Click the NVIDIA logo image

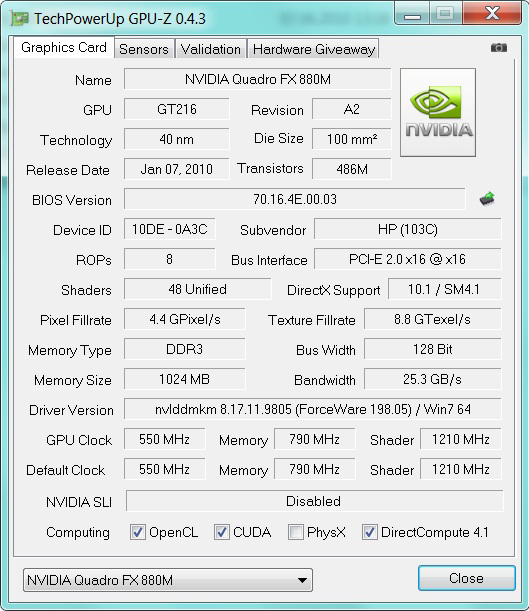click(438, 113)
